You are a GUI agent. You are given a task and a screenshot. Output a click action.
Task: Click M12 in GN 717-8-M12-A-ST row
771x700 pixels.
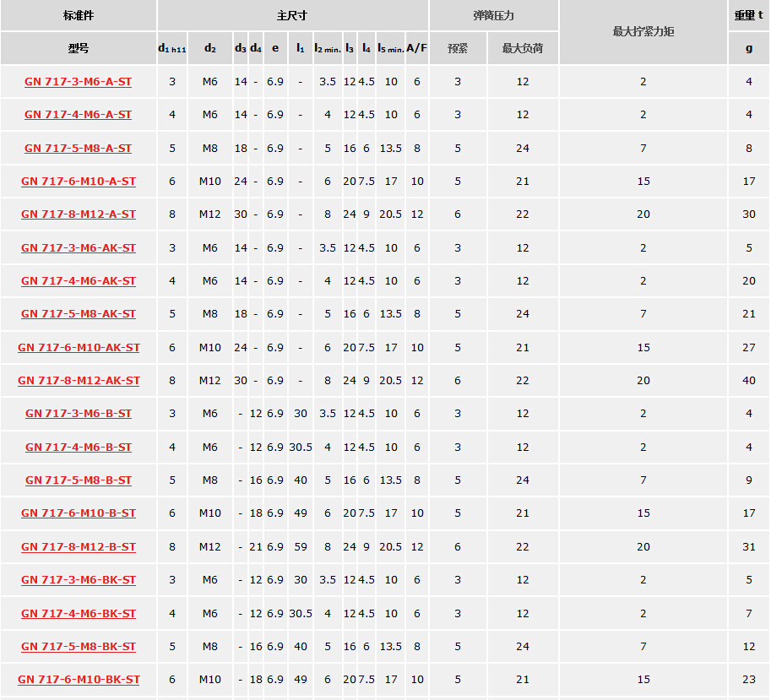tap(210, 214)
